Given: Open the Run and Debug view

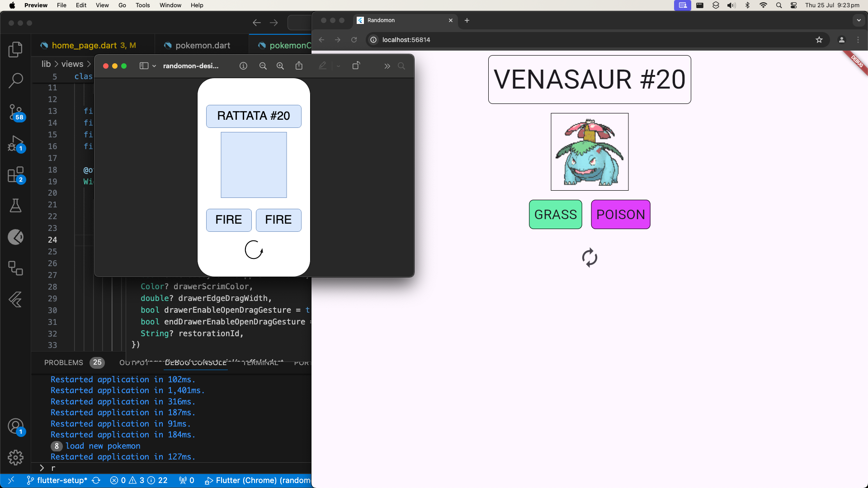Looking at the screenshot, I should click(x=16, y=144).
